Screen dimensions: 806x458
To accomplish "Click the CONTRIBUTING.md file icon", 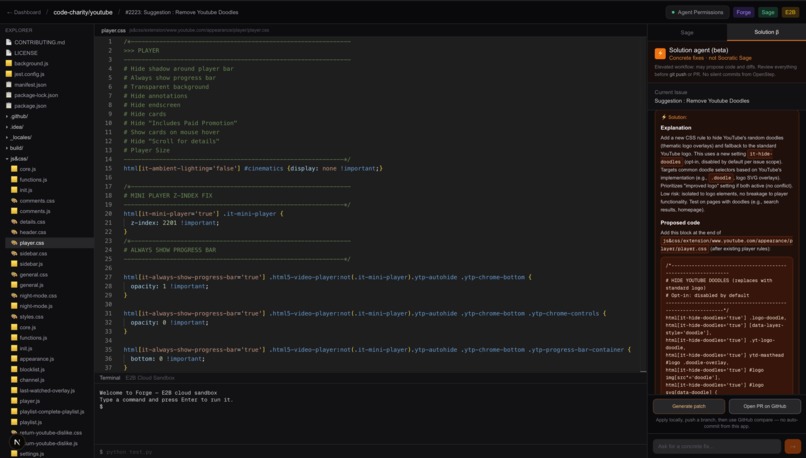I will 8,42.
